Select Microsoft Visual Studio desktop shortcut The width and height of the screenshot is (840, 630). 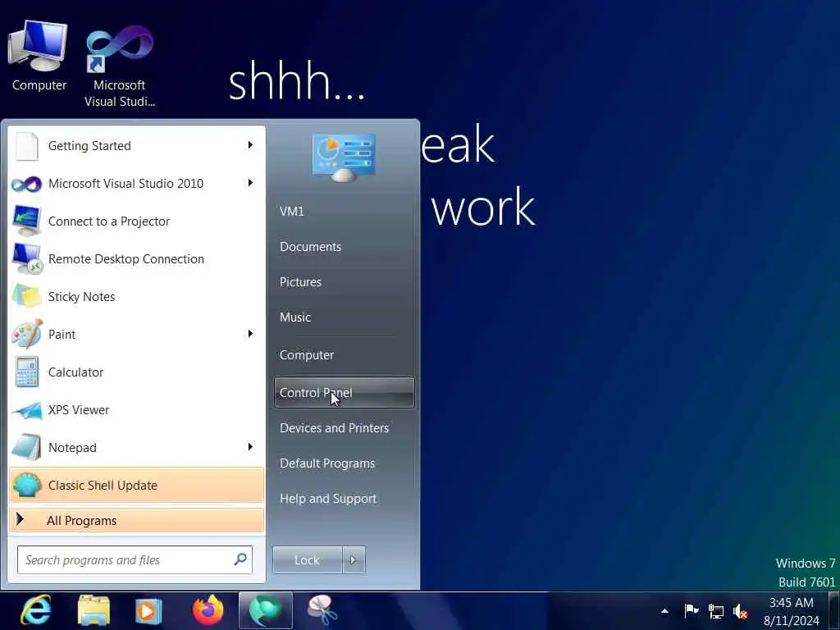tap(120, 66)
